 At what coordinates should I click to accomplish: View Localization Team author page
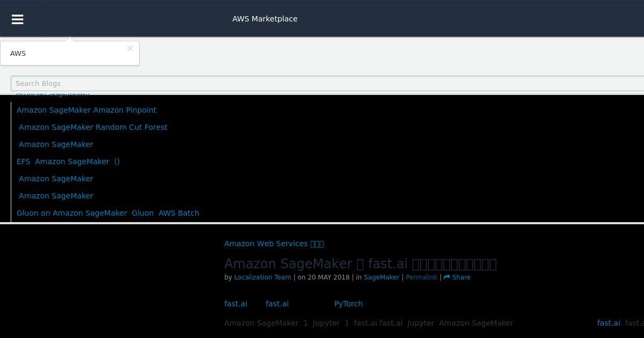tap(262, 277)
